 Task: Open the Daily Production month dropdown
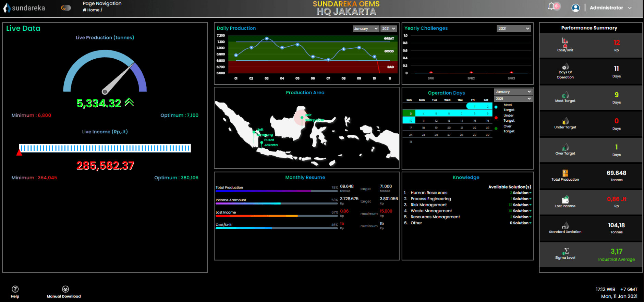pos(365,28)
